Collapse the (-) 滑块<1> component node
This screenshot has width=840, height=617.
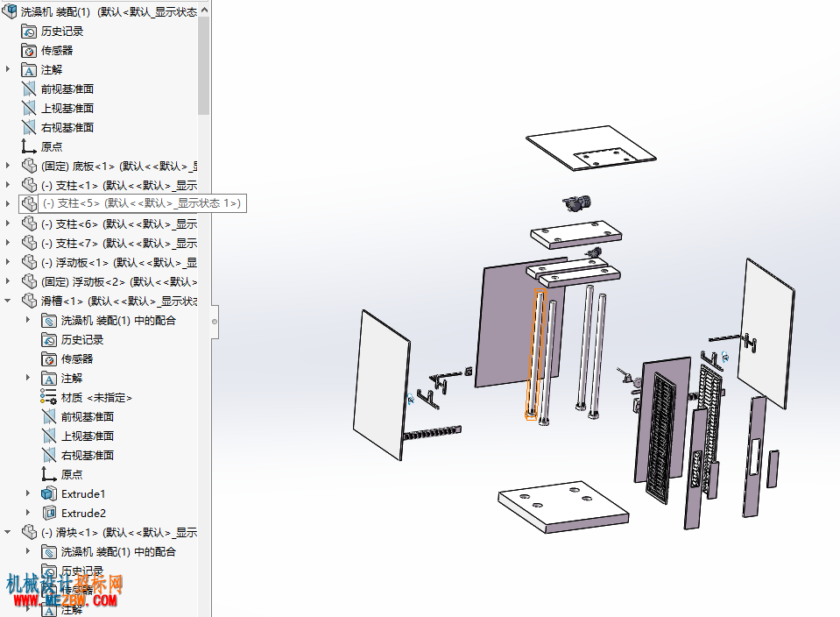(x=8, y=532)
